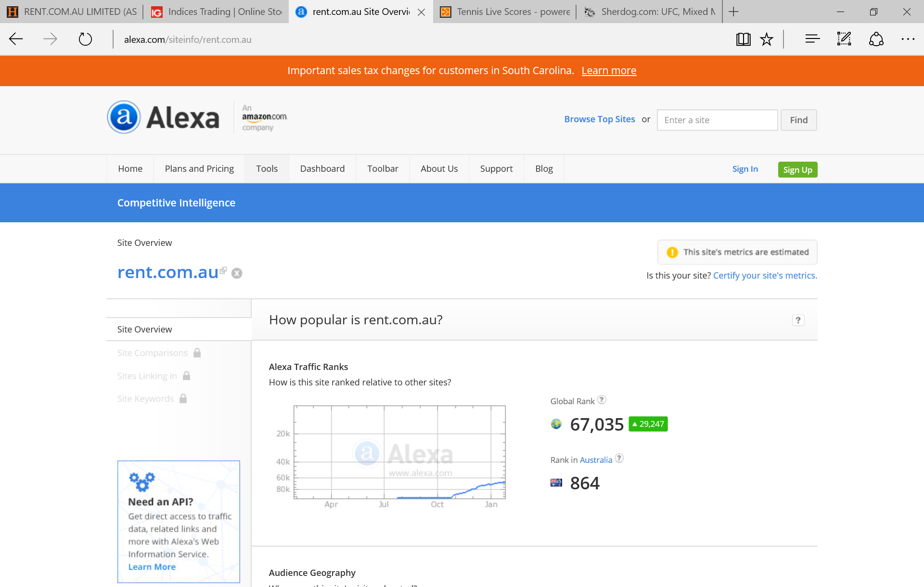Click the Find button
924x587 pixels.
click(799, 120)
